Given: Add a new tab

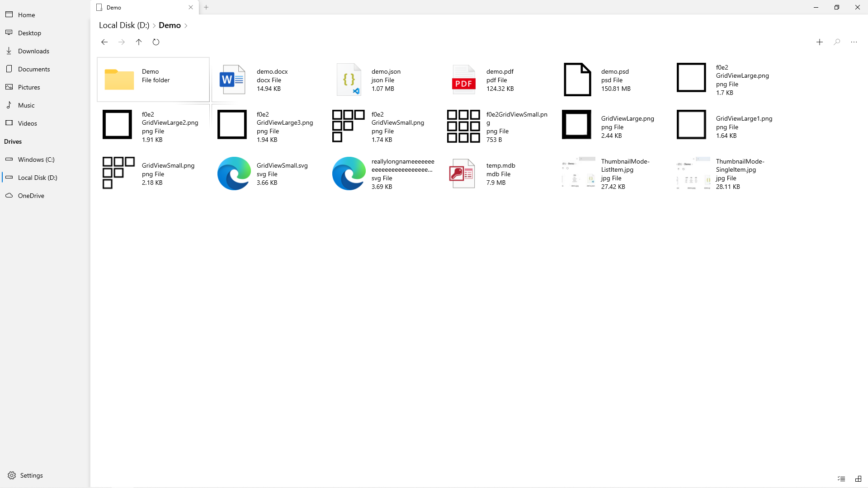Looking at the screenshot, I should 206,7.
